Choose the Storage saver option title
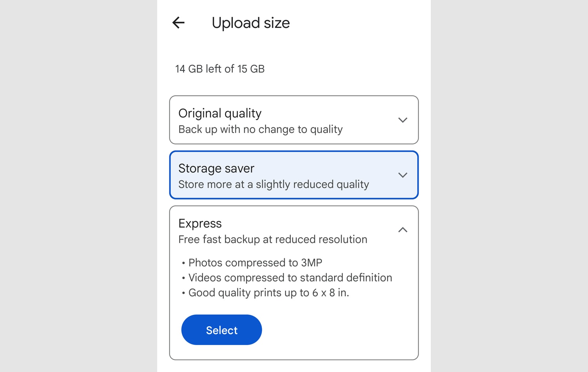This screenshot has width=588, height=372. pyautogui.click(x=216, y=168)
